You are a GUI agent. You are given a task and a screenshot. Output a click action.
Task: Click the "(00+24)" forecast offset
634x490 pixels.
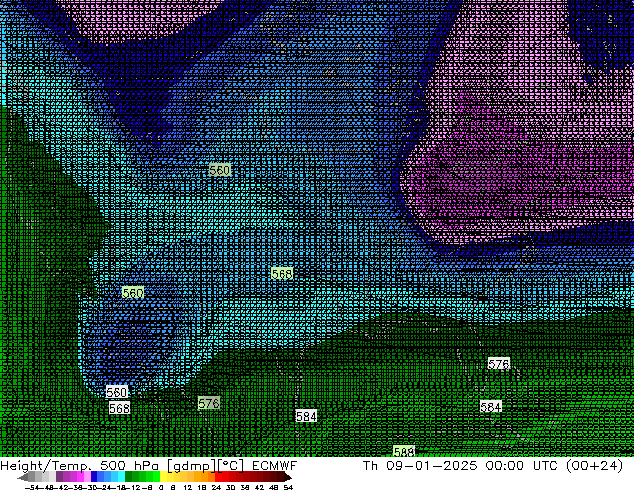pyautogui.click(x=594, y=466)
